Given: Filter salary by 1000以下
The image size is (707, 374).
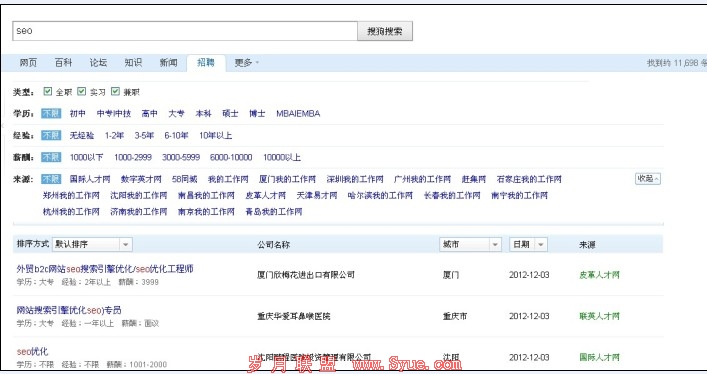Looking at the screenshot, I should tap(87, 157).
